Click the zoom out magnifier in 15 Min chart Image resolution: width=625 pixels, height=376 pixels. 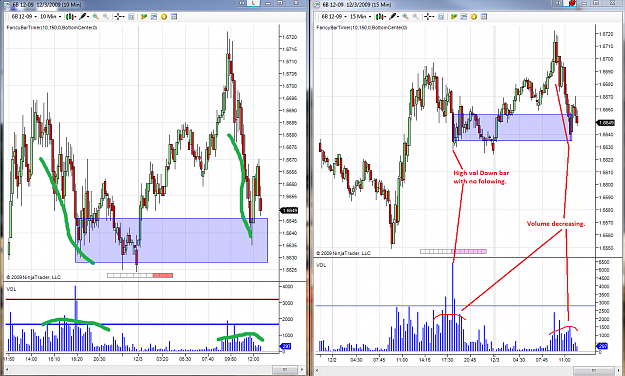click(415, 17)
